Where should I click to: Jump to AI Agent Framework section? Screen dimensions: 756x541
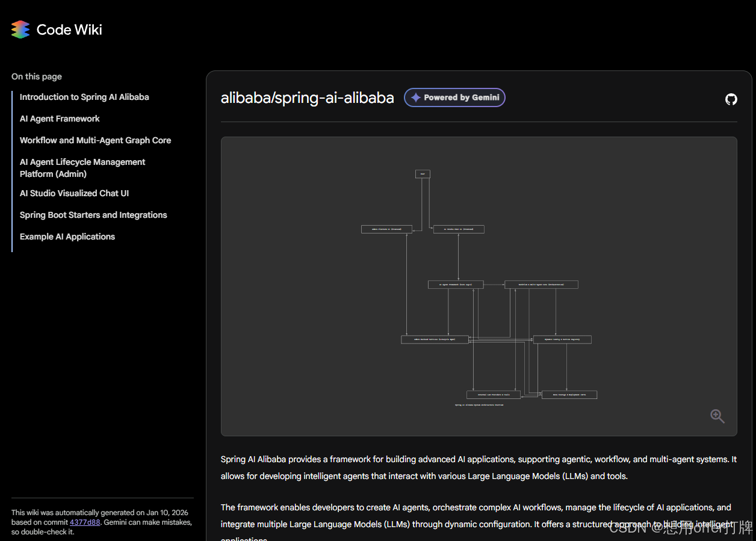coord(60,119)
